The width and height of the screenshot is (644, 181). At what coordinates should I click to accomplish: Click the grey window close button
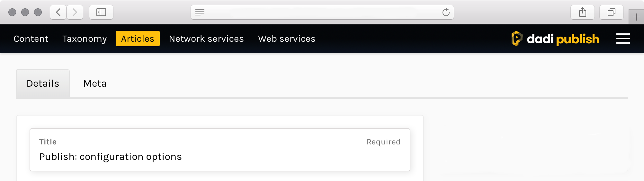12,12
